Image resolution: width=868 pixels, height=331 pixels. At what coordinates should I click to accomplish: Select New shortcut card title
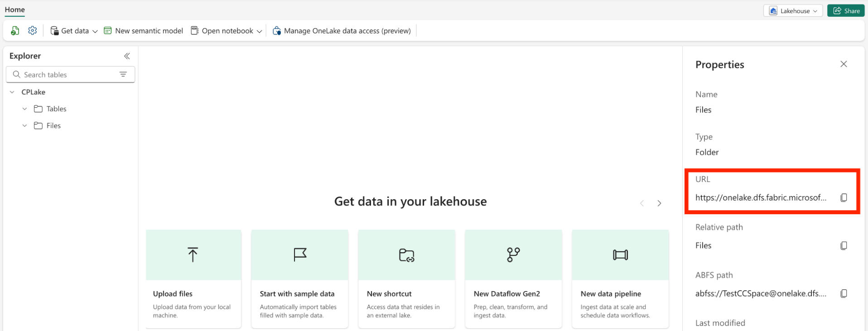389,294
